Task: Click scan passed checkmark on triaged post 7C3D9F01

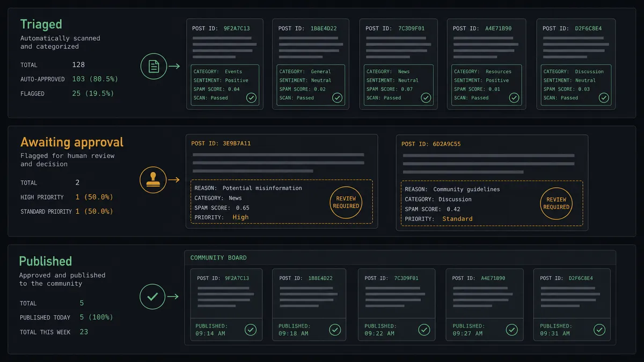Action: [x=426, y=98]
